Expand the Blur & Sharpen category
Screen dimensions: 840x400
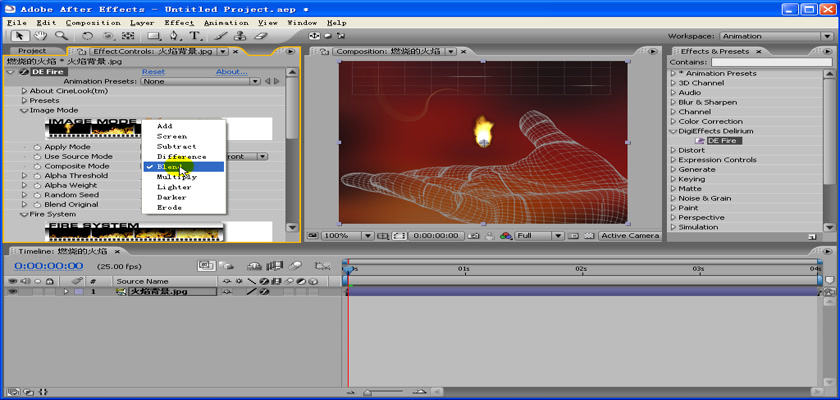[x=673, y=102]
